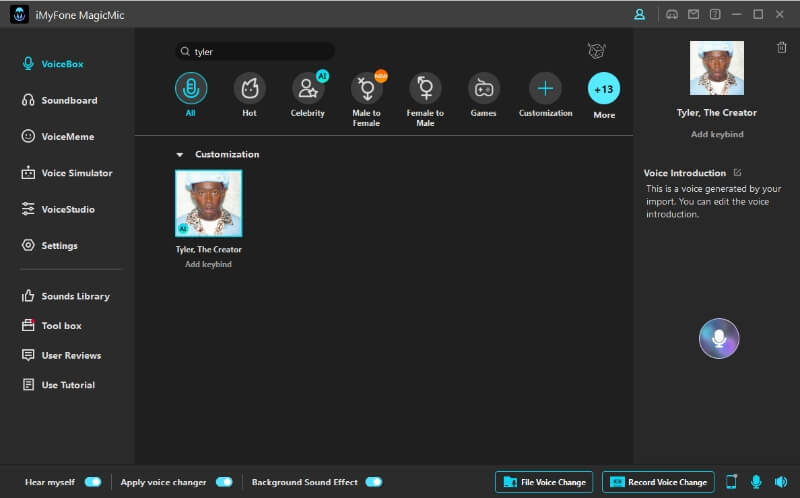This screenshot has height=498, width=800.
Task: Toggle the Hear myself switch
Action: coord(93,482)
